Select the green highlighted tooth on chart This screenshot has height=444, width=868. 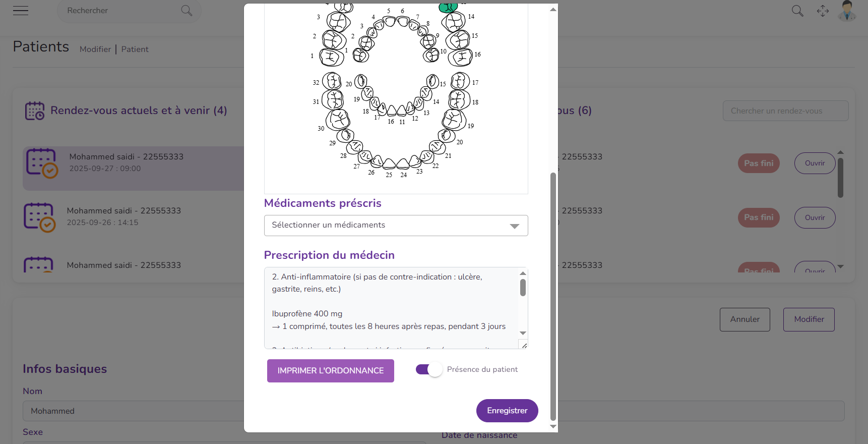(x=448, y=8)
